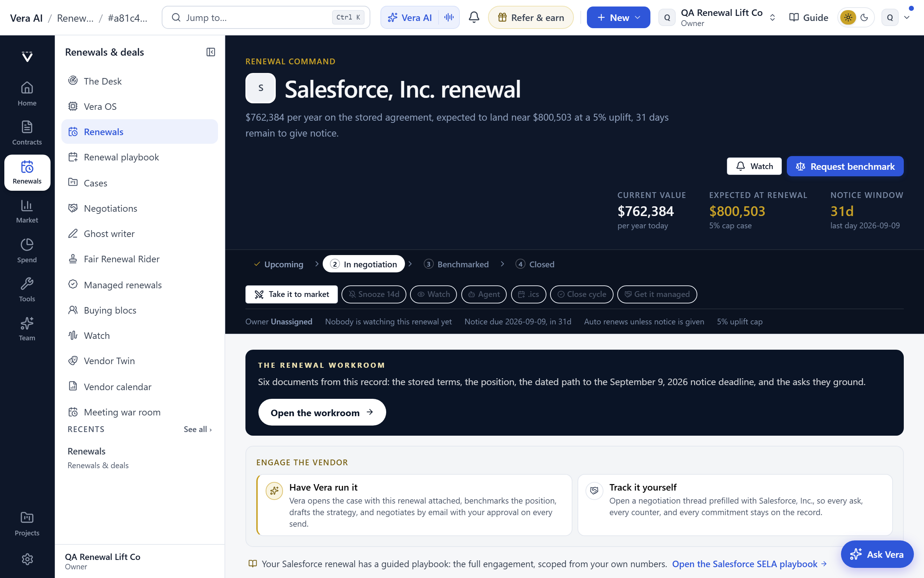The height and width of the screenshot is (578, 924).
Task: Open the New dropdown button
Action: tap(618, 17)
